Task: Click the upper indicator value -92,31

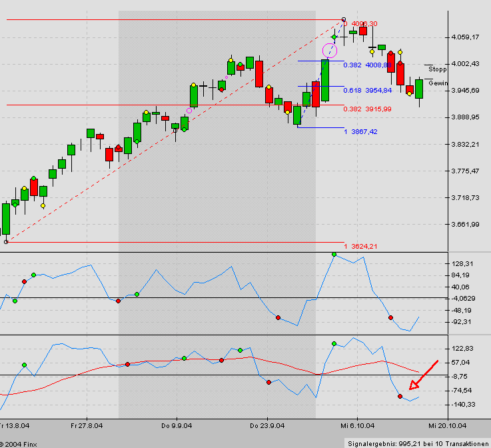Action: point(462,322)
